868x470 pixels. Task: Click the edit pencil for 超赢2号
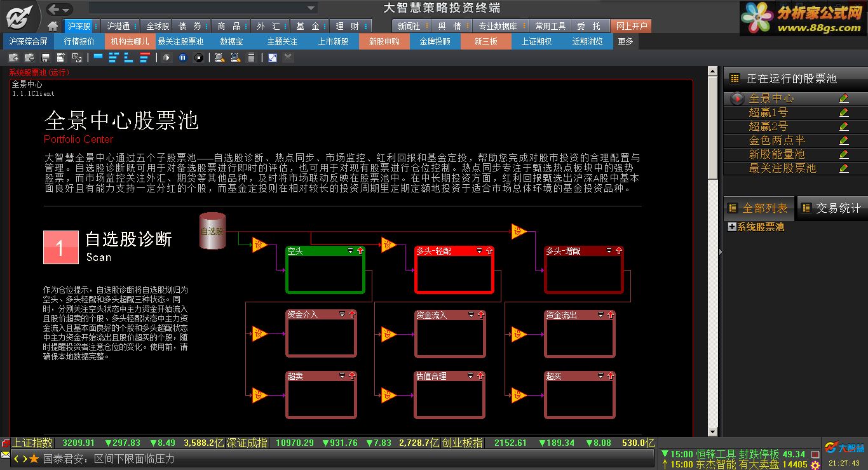pos(844,126)
